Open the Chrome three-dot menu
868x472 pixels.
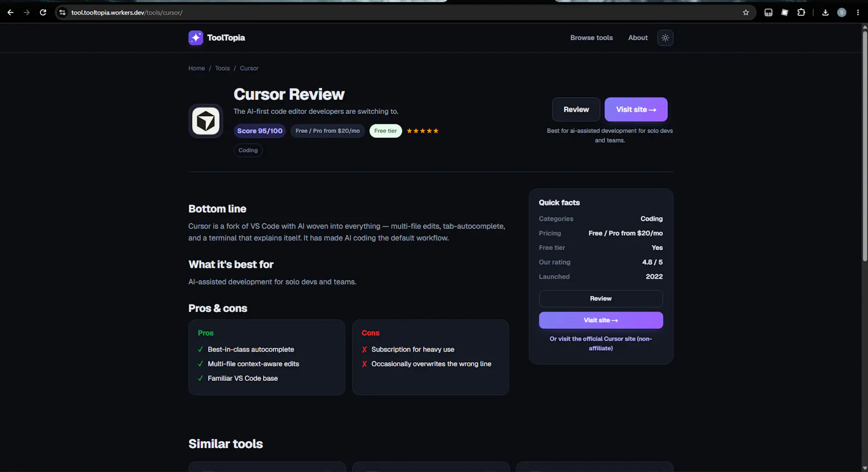(858, 12)
